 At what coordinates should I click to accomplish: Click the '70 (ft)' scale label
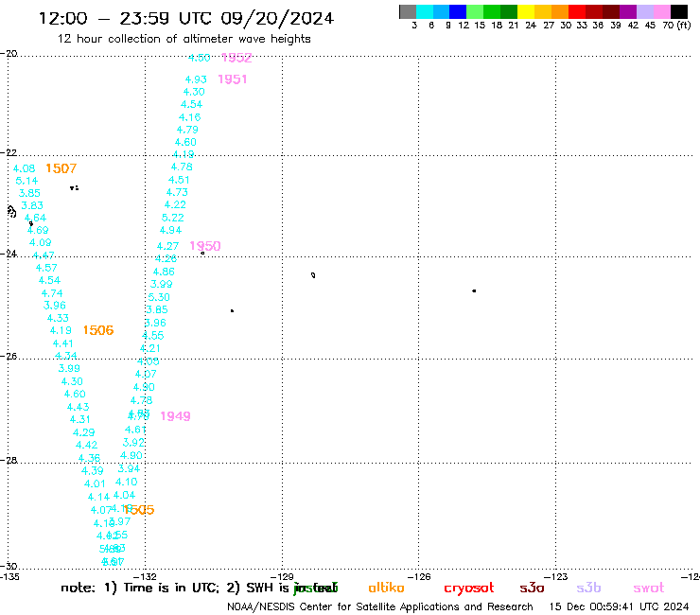click(x=676, y=26)
